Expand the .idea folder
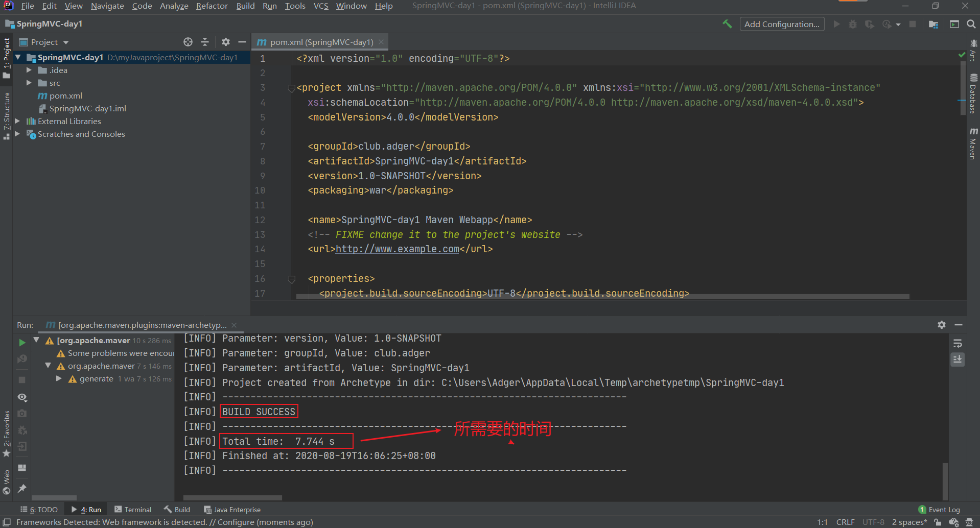980x528 pixels. coord(29,70)
